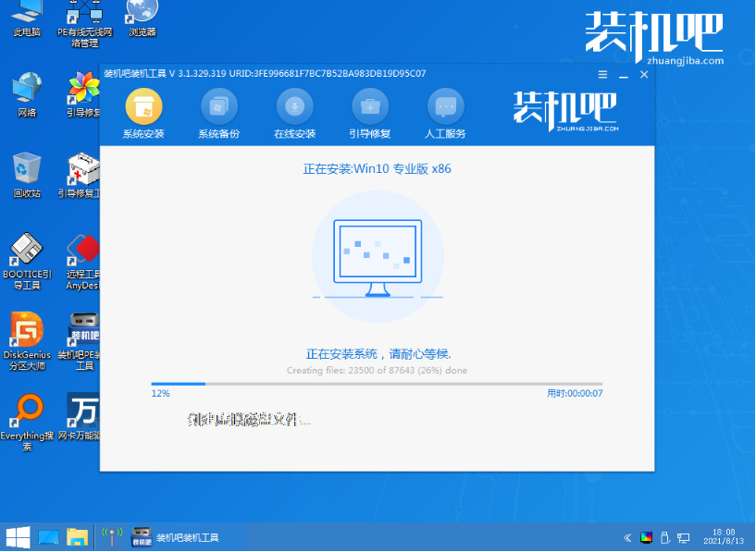Launch the 浏览器 browser from the desktop
Viewport: 756px width, 552px height.
[141, 20]
